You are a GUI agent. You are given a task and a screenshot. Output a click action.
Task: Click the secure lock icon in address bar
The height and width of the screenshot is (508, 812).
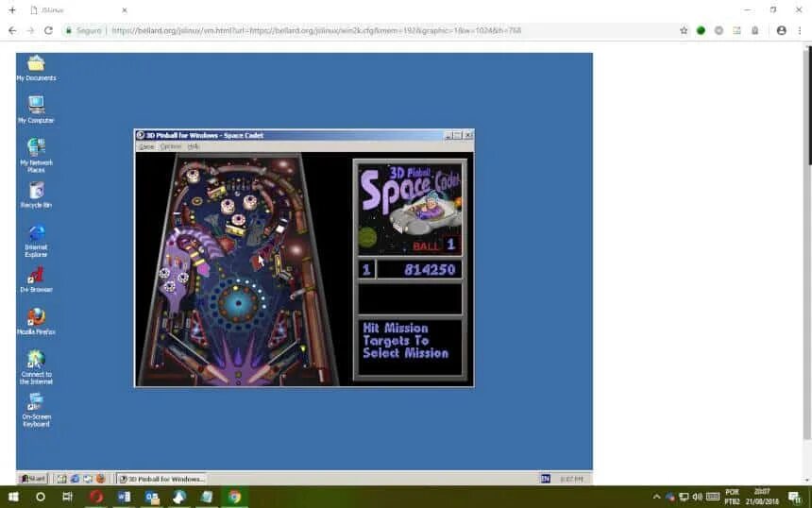tap(68, 30)
